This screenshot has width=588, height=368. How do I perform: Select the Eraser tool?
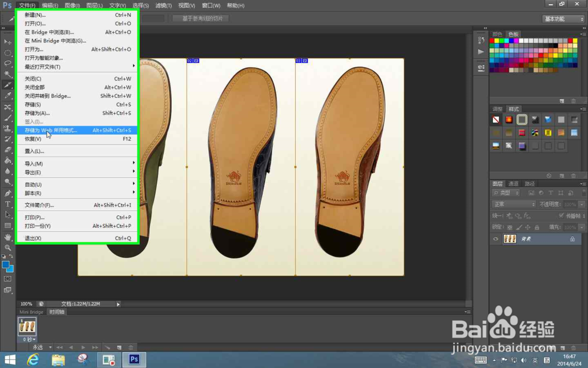point(8,150)
